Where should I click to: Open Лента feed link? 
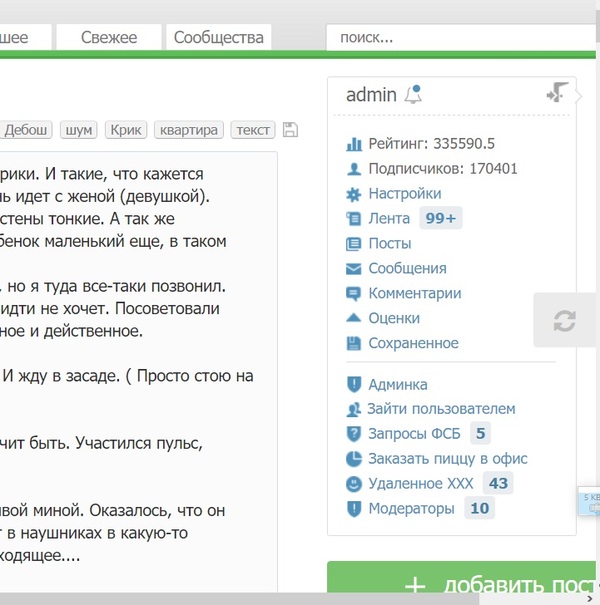(x=389, y=219)
